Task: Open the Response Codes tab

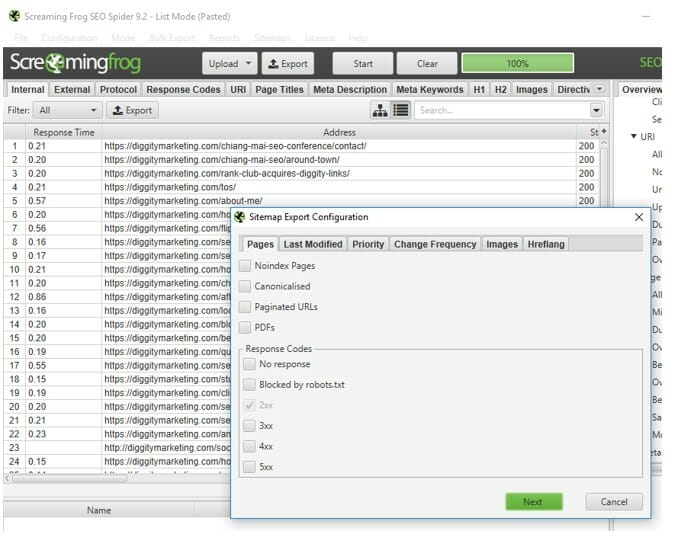Action: [x=183, y=89]
